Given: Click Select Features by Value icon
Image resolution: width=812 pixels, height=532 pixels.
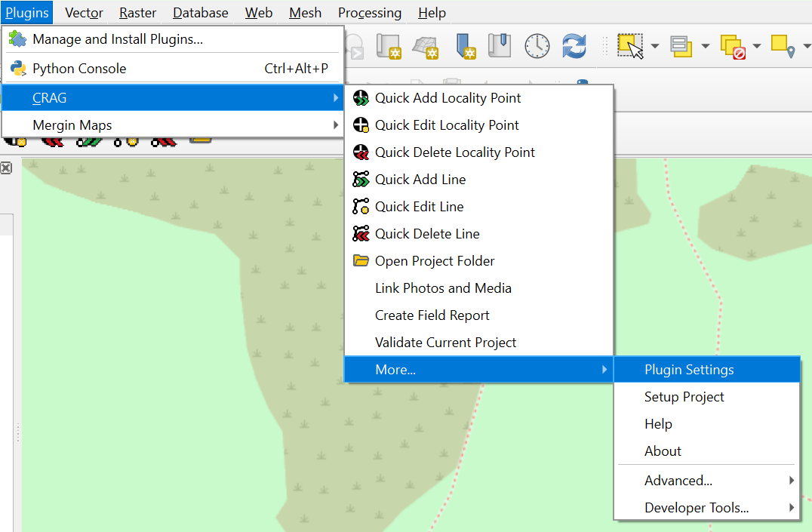Looking at the screenshot, I should [x=681, y=46].
